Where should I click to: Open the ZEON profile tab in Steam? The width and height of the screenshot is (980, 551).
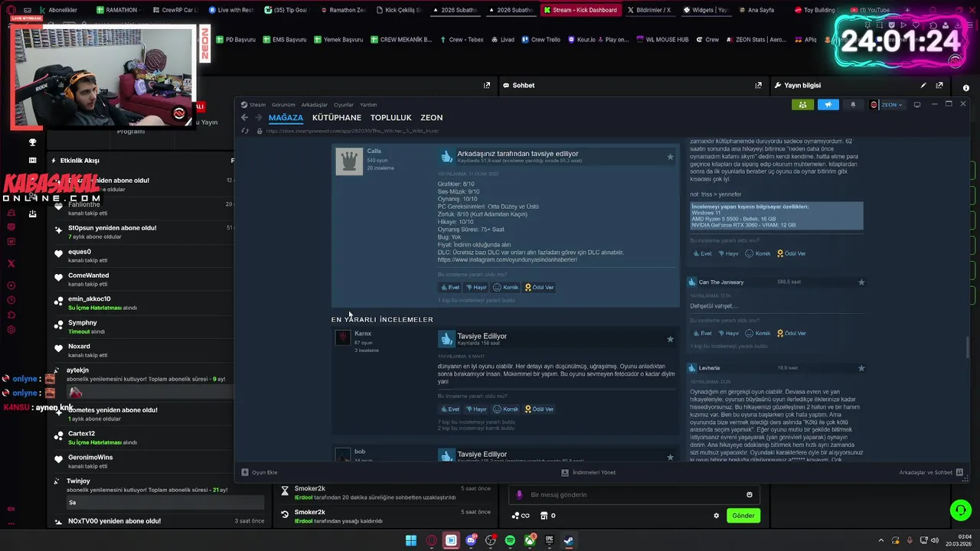[432, 118]
